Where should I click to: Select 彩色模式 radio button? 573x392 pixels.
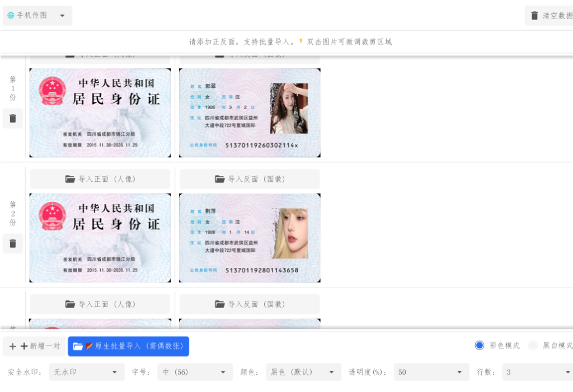480,345
